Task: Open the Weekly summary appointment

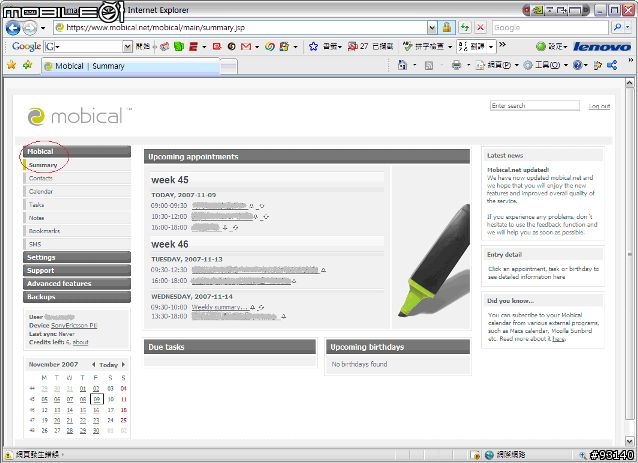Action: click(x=220, y=307)
